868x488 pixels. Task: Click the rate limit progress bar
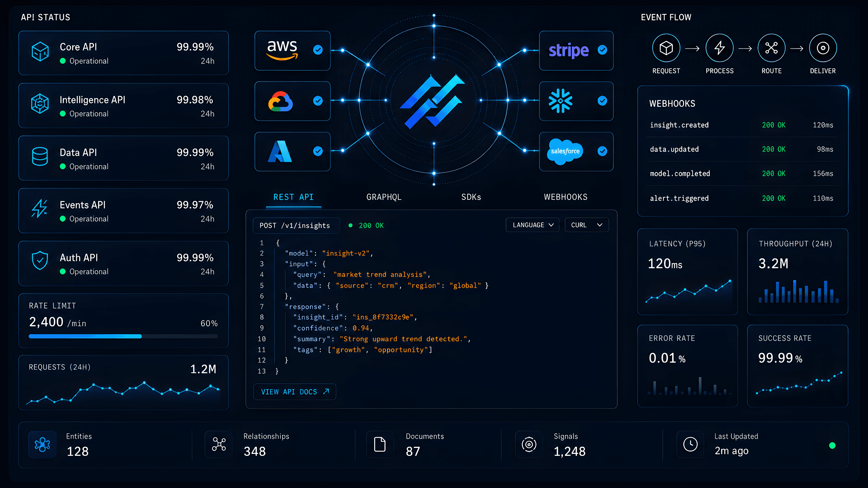(x=123, y=336)
